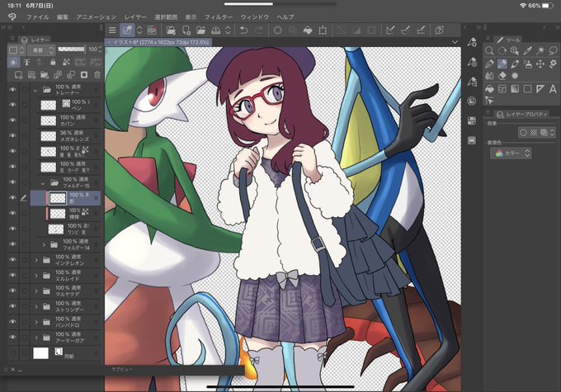Click the fill bucket icon in command bar

coord(308,31)
